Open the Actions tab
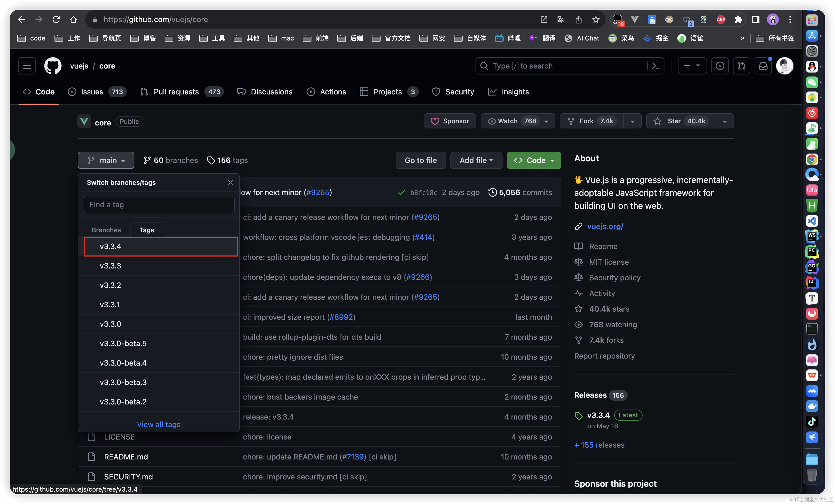 coord(326,92)
